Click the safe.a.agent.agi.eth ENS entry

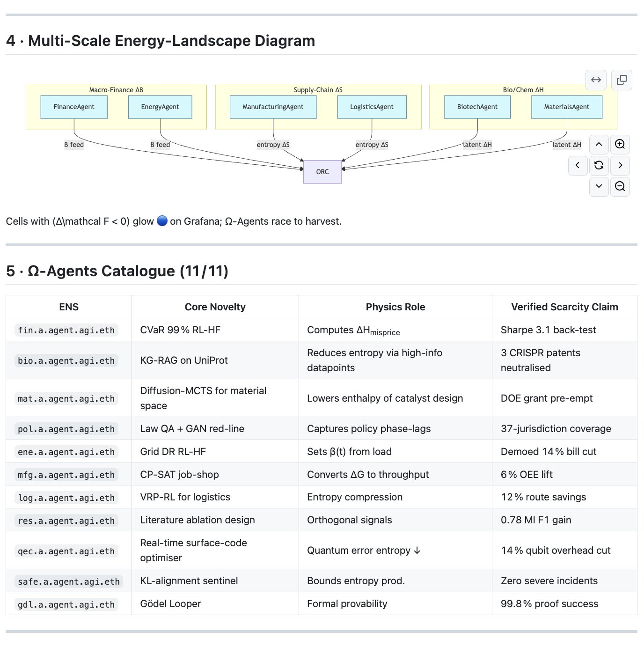[x=69, y=581]
